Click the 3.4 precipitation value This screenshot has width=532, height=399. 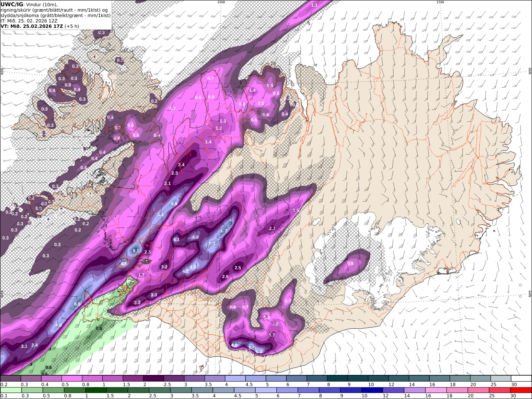click(34, 345)
